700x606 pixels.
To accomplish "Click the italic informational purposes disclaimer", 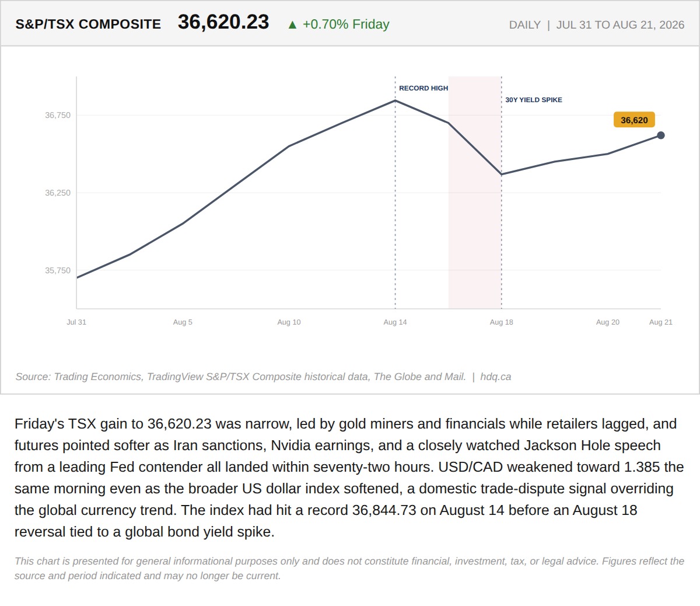I will pos(349,569).
